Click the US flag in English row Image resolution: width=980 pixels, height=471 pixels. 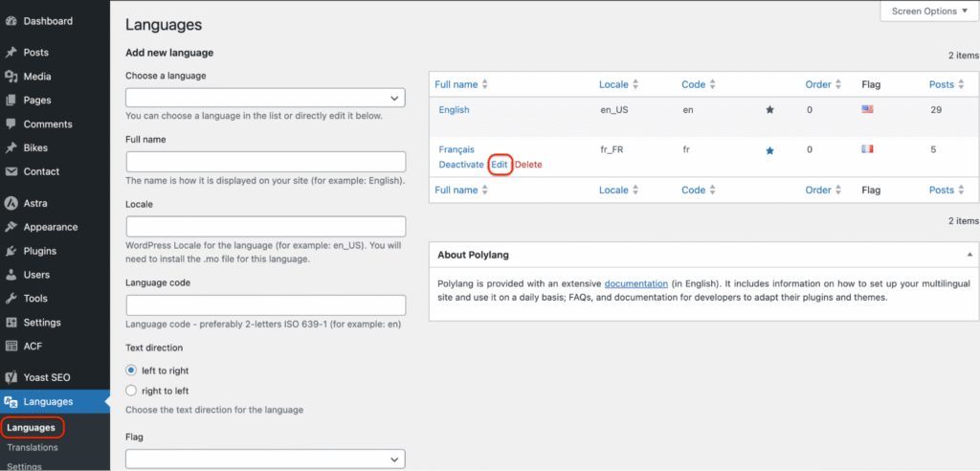pyautogui.click(x=867, y=109)
